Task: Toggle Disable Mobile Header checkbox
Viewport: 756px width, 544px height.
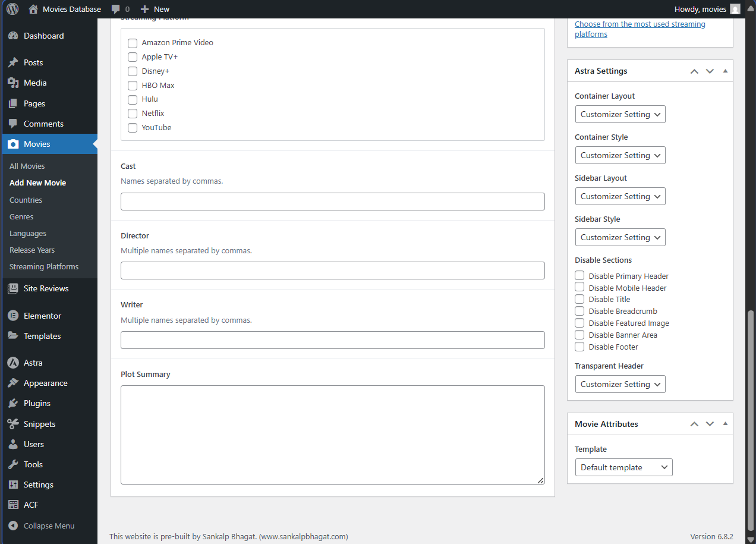Action: click(579, 287)
